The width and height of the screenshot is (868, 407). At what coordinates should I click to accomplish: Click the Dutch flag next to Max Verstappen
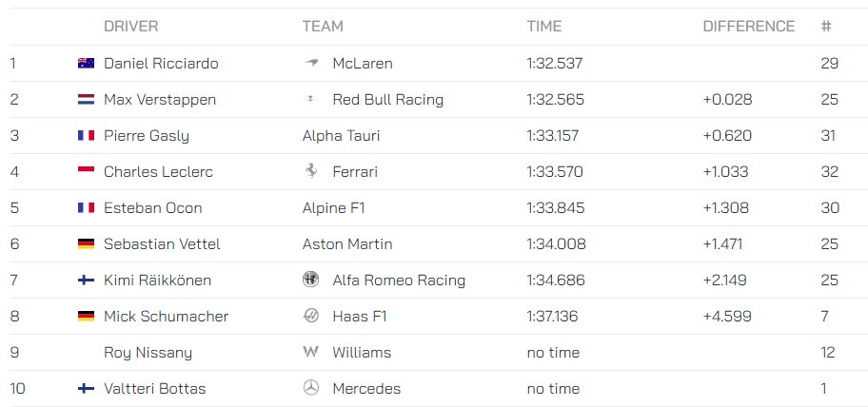(86, 100)
